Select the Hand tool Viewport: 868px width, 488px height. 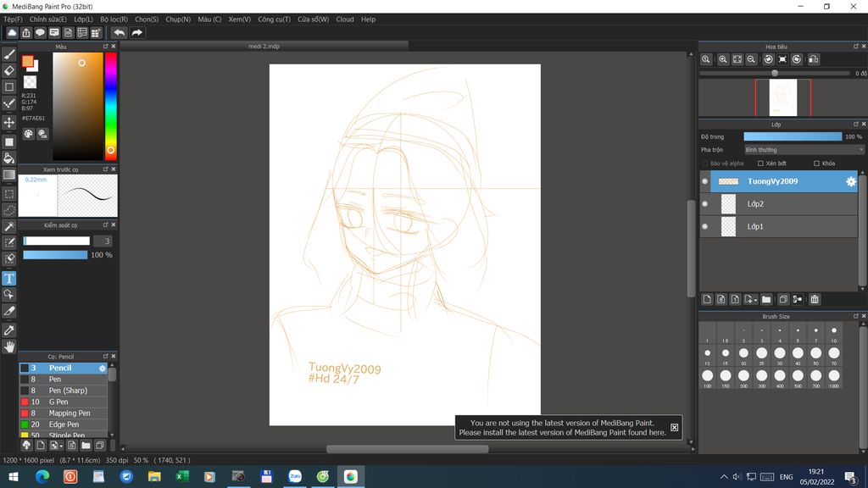click(x=8, y=347)
